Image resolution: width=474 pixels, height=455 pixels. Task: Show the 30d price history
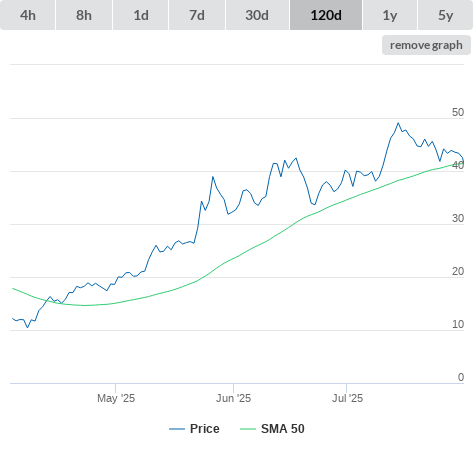(x=257, y=15)
